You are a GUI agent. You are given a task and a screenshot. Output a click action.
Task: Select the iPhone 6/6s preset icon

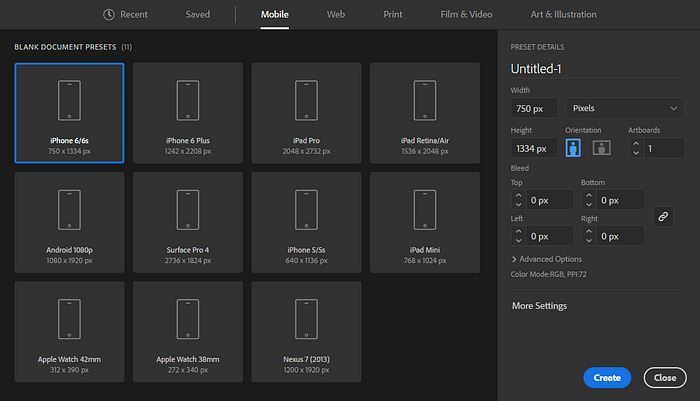(69, 100)
